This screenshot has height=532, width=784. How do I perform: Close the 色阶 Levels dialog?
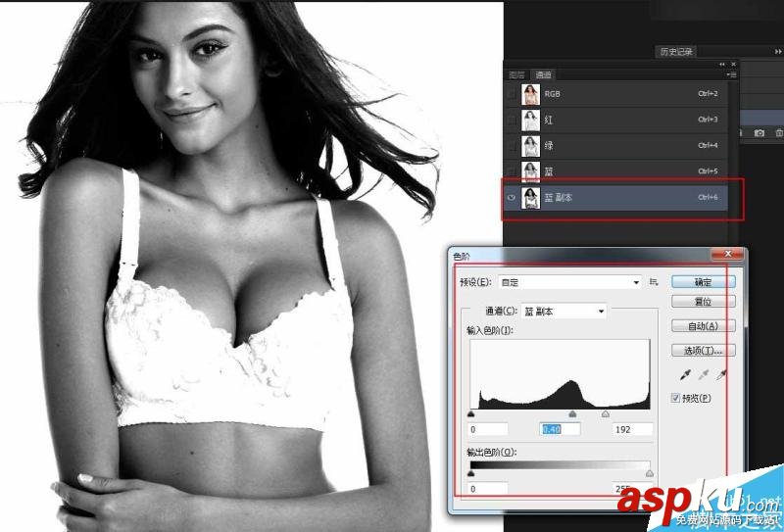pyautogui.click(x=728, y=254)
